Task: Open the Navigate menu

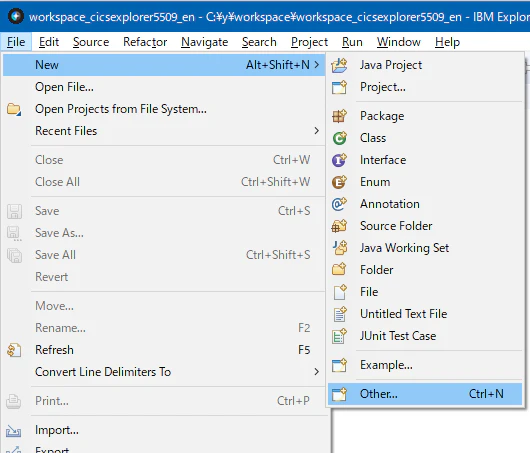Action: (204, 42)
